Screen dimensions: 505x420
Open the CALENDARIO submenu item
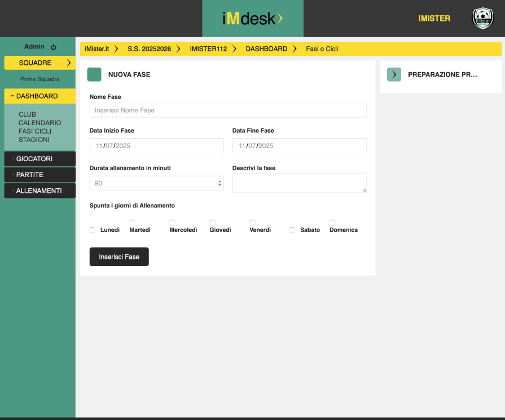39,123
